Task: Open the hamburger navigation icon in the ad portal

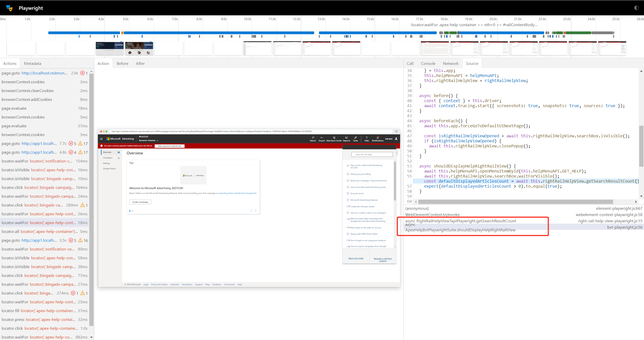Action: (101, 139)
